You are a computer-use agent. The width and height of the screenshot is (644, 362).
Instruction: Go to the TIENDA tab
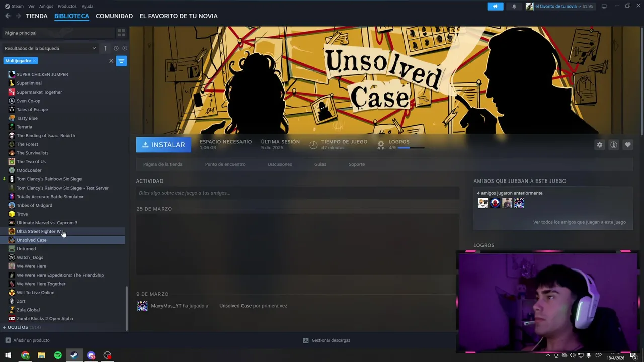(37, 16)
